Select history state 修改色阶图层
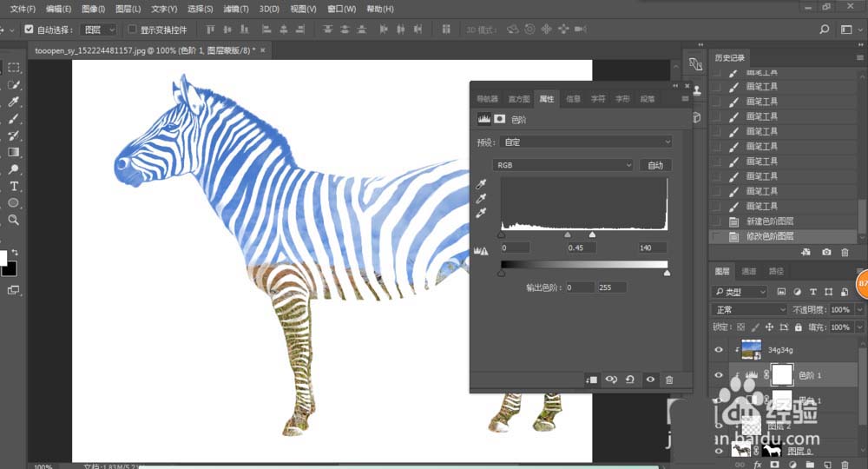The height and width of the screenshot is (469, 868). coord(783,236)
